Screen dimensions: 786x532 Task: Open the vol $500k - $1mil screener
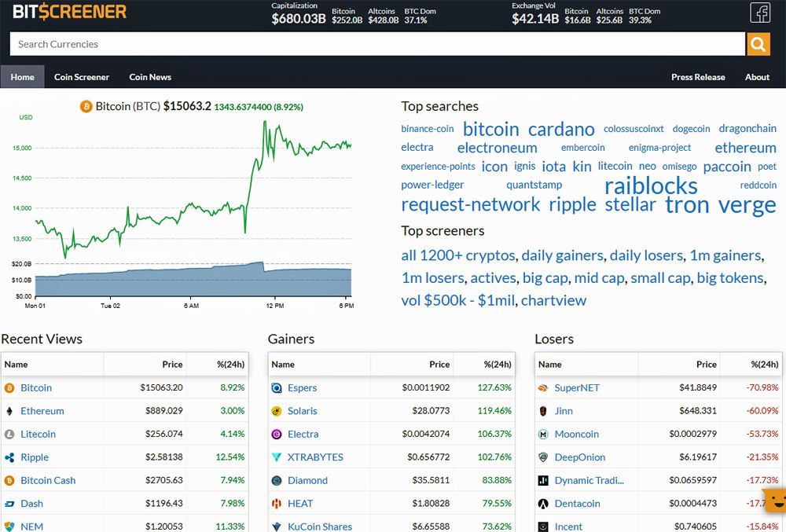pyautogui.click(x=457, y=300)
